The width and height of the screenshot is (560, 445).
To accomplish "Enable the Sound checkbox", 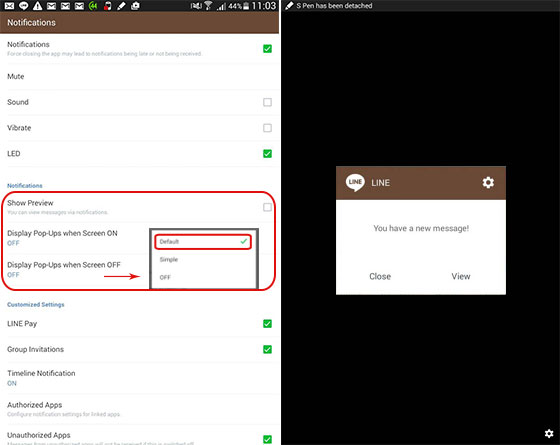I will click(x=267, y=102).
